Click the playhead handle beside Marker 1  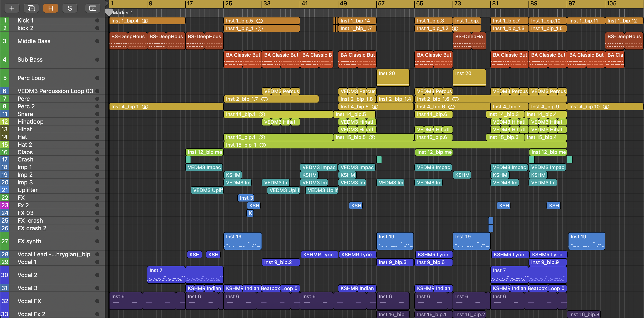point(109,12)
